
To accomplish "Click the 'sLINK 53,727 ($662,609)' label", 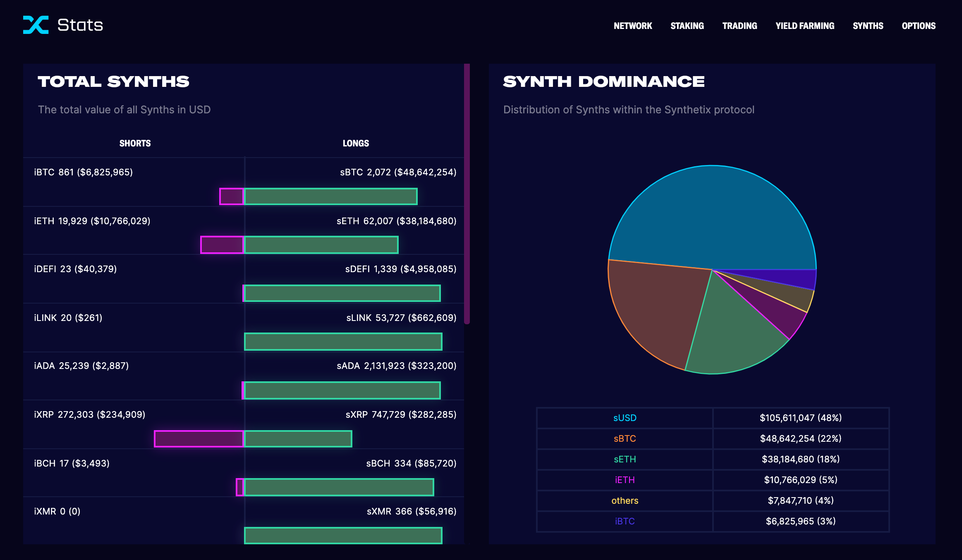I will click(401, 318).
